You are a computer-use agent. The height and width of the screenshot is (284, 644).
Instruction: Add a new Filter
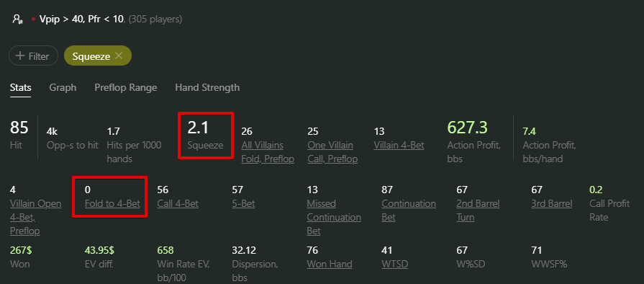point(33,56)
